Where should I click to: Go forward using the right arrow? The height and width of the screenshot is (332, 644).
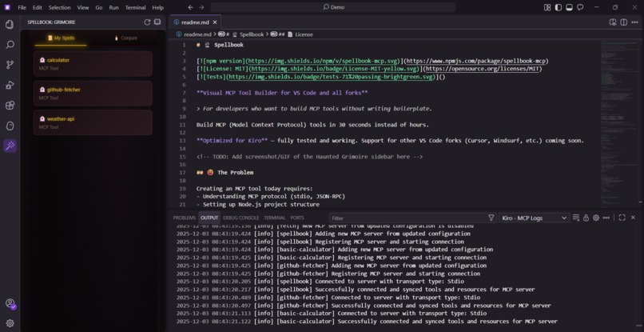(201, 7)
